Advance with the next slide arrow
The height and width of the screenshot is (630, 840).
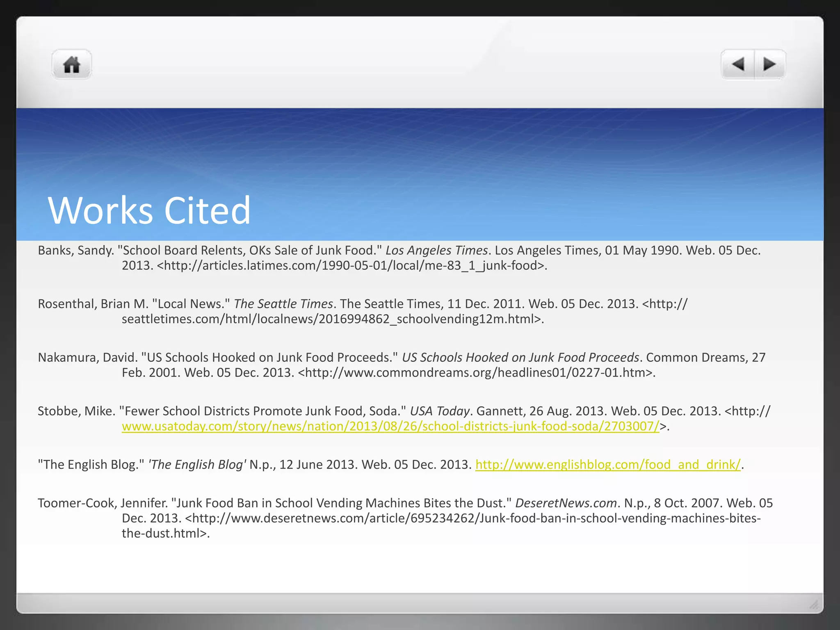tap(770, 64)
